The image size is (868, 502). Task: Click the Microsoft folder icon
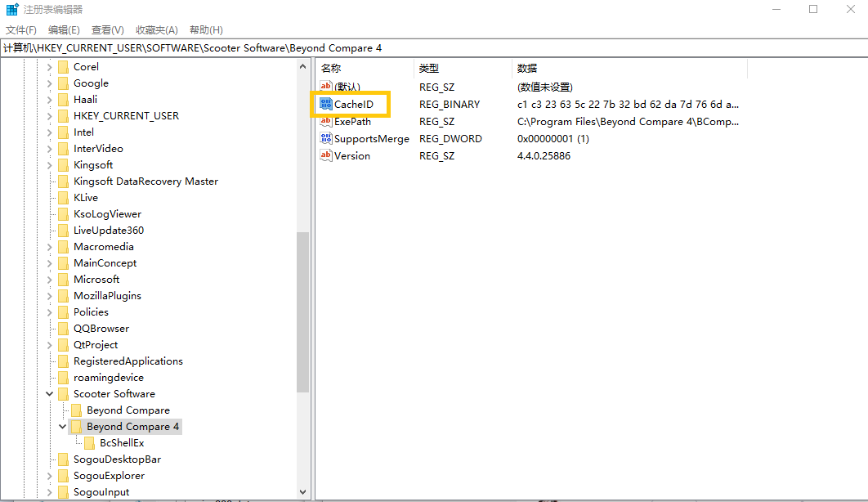point(64,279)
